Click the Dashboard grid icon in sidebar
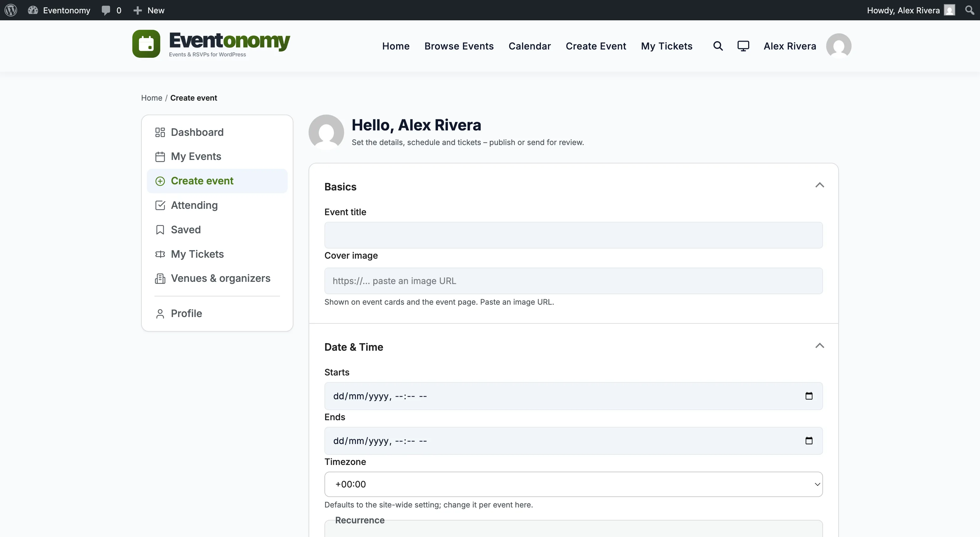Image resolution: width=980 pixels, height=537 pixels. pyautogui.click(x=160, y=132)
